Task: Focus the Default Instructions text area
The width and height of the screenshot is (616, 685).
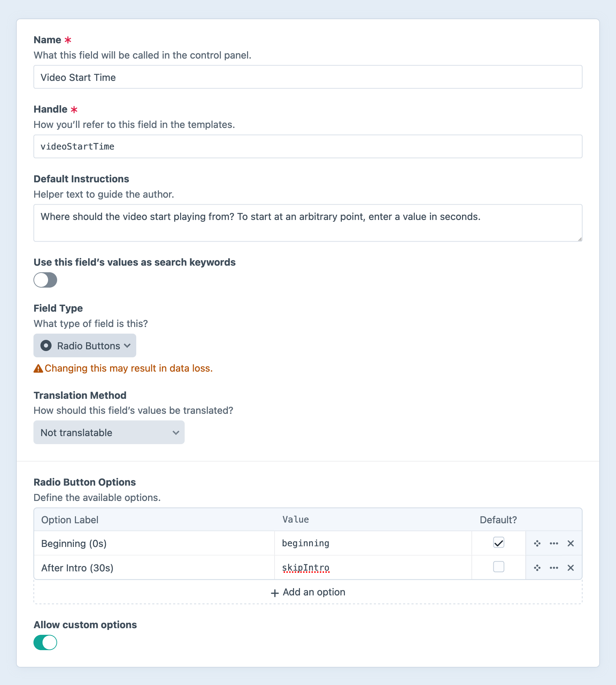Action: click(308, 223)
